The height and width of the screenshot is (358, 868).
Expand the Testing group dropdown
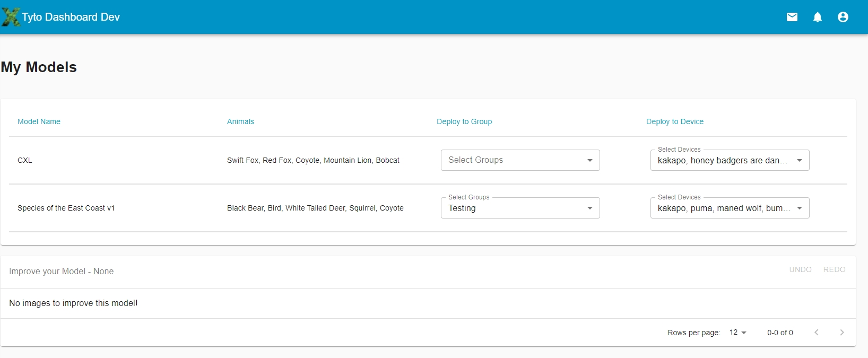click(x=520, y=208)
